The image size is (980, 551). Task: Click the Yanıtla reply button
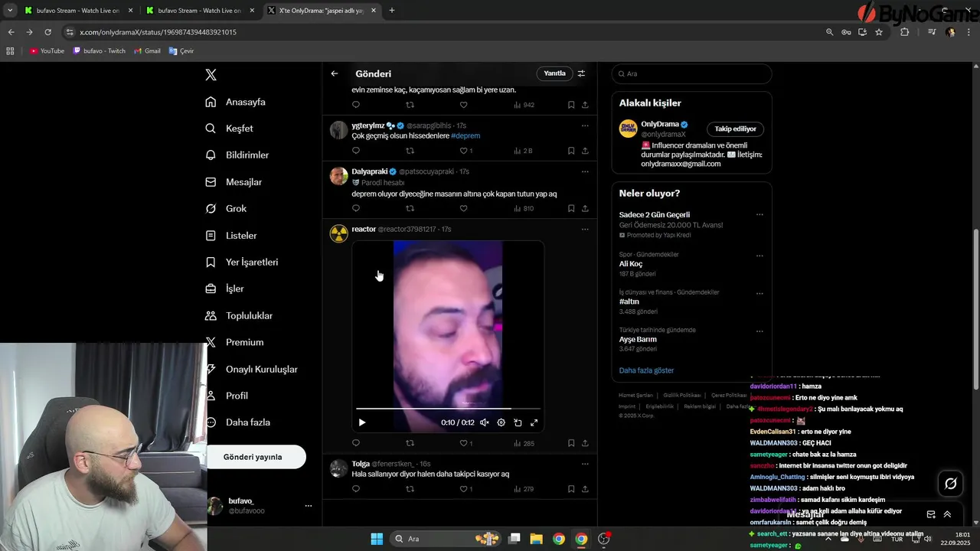tap(554, 73)
